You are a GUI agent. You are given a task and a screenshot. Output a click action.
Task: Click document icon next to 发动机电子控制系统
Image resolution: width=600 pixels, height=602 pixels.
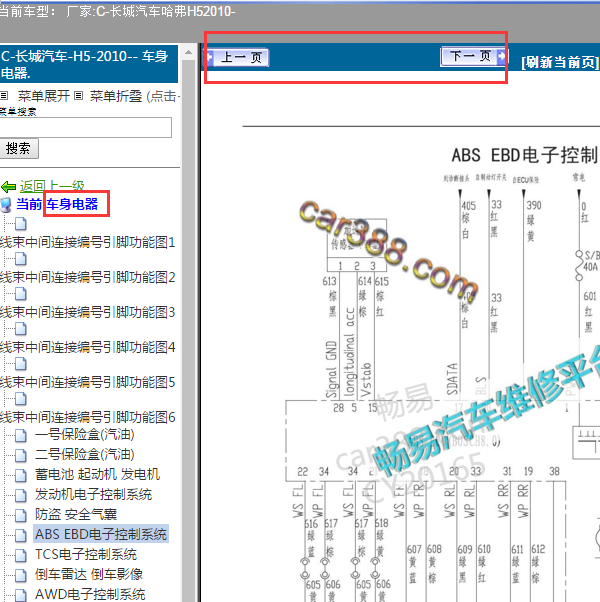[x=21, y=495]
